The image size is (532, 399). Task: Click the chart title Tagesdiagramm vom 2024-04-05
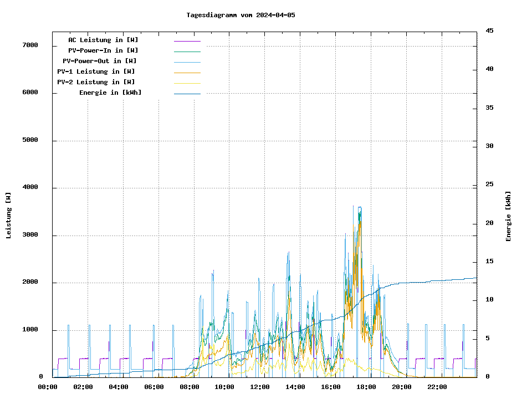point(241,15)
